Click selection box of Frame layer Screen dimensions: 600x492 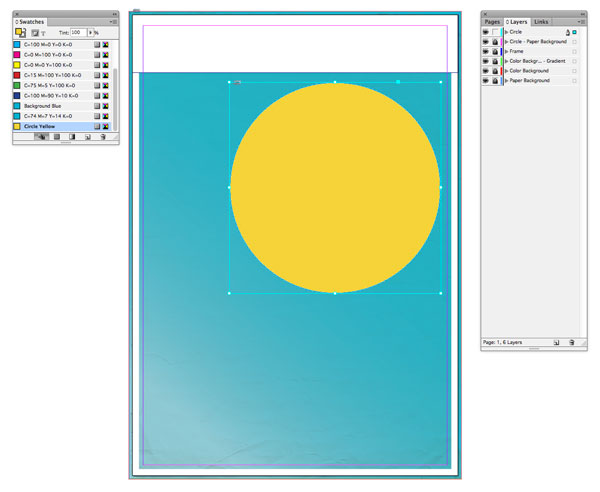click(x=574, y=52)
